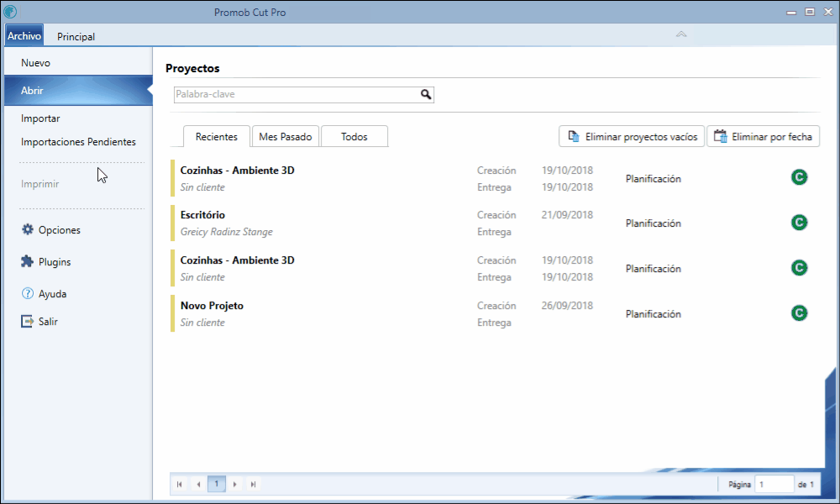Open the Plugins puzzle item

(x=45, y=262)
